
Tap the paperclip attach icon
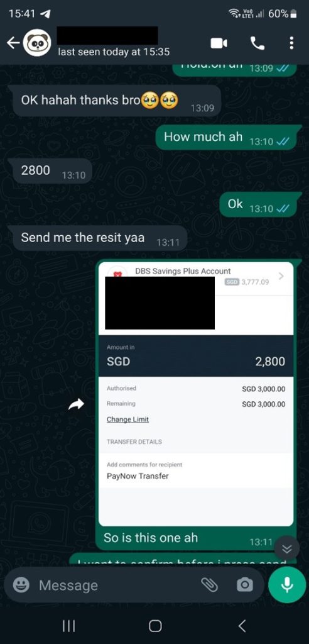click(x=209, y=585)
